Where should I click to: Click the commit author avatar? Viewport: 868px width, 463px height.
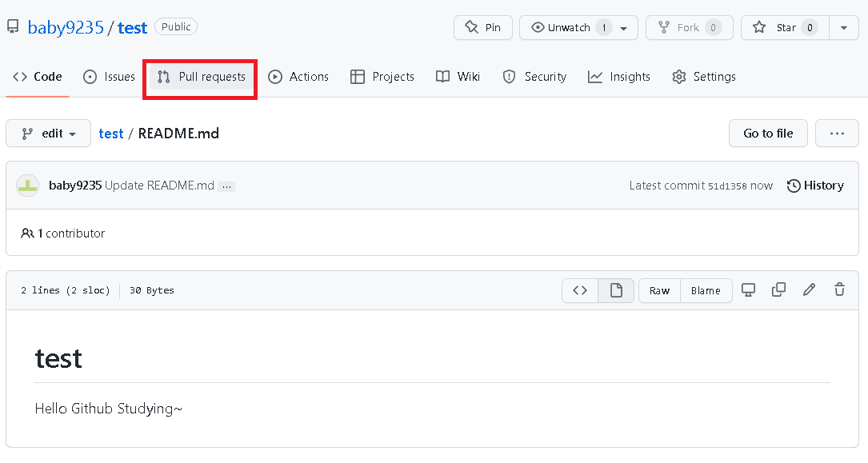tap(27, 186)
